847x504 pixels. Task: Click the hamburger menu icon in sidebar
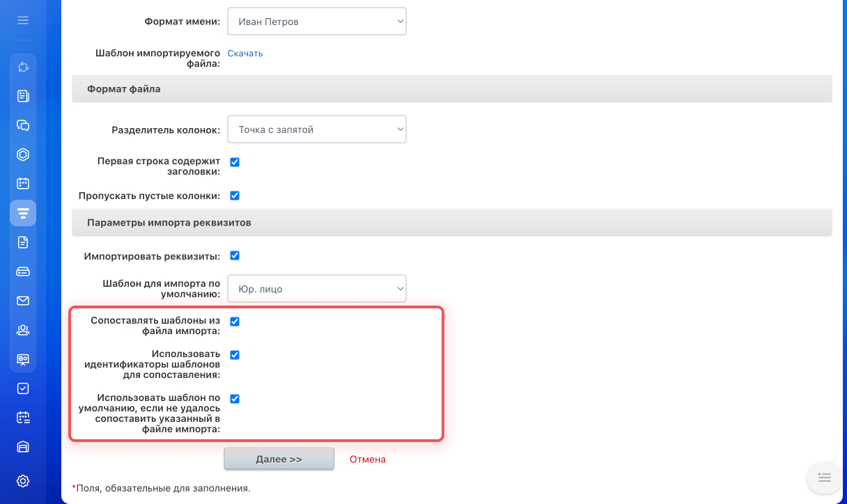[23, 20]
